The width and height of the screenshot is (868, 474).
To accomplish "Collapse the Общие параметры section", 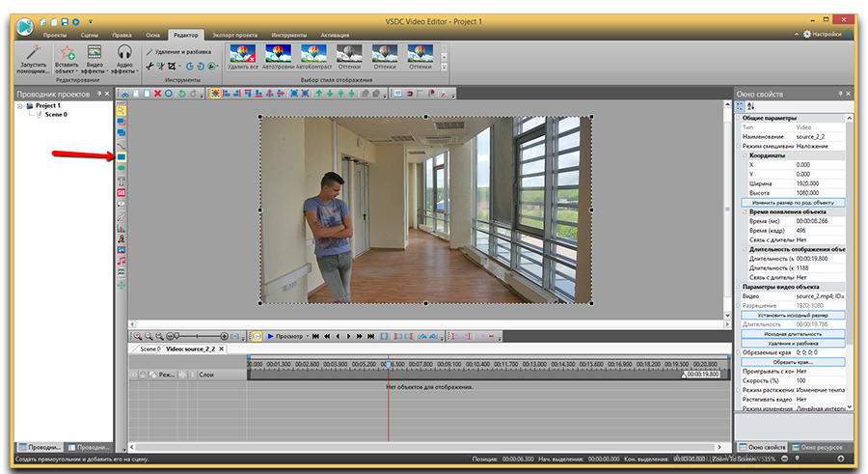I will [x=739, y=118].
